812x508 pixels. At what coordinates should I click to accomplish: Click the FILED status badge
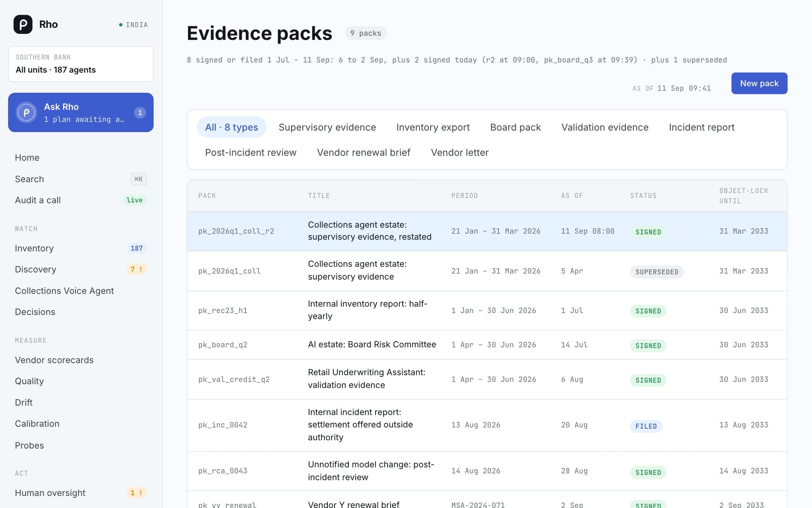(x=646, y=426)
